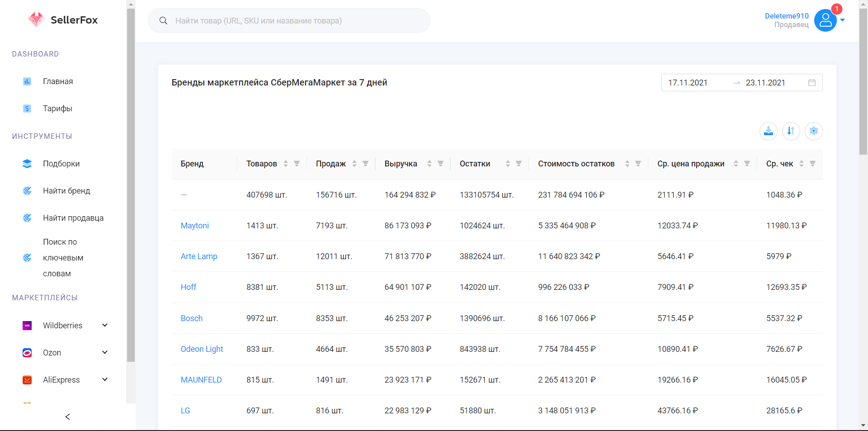Viewport: 868px width, 431px height.
Task: Click the Deleteme910 username
Action: click(787, 16)
